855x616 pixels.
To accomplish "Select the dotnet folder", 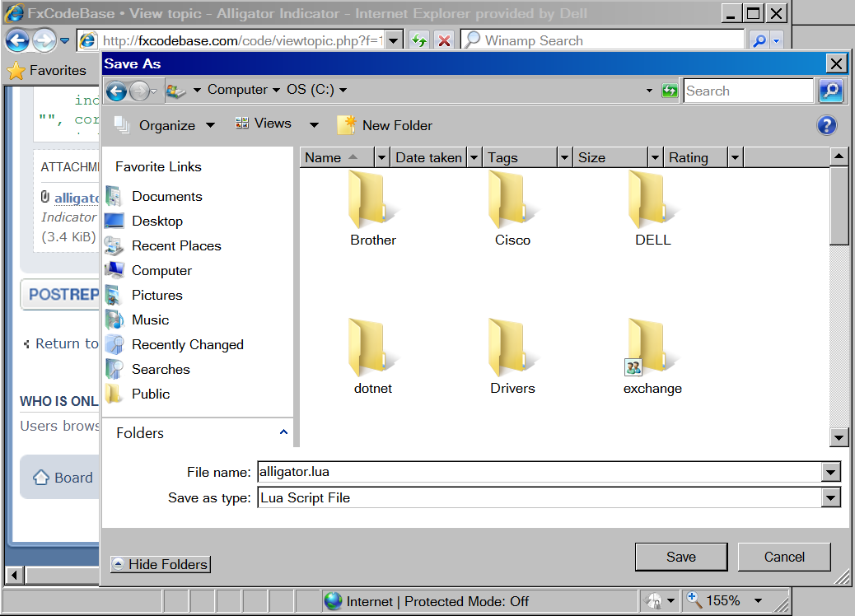I will point(373,357).
